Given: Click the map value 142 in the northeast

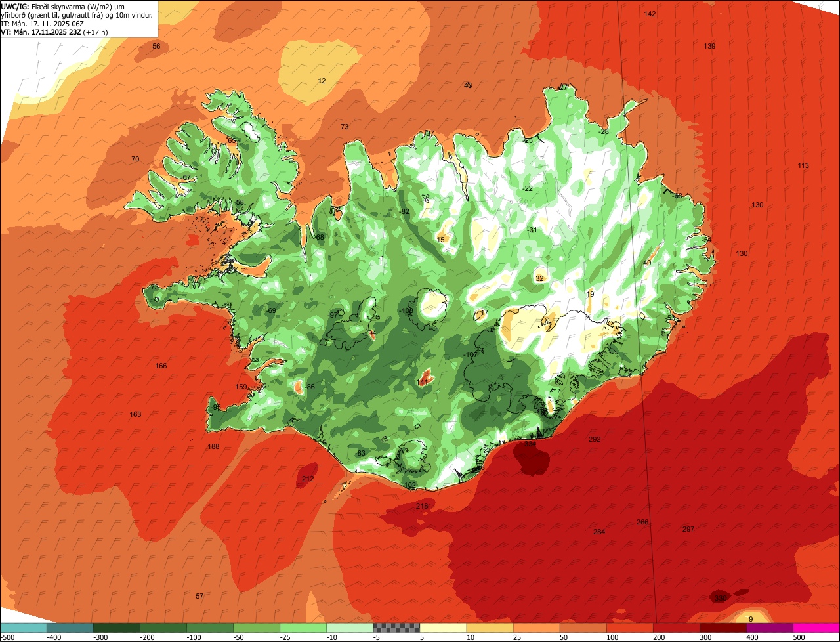Looking at the screenshot, I should (x=650, y=14).
